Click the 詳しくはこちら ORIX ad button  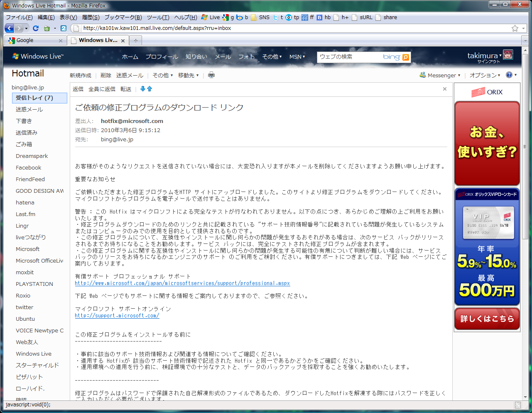pos(487,319)
